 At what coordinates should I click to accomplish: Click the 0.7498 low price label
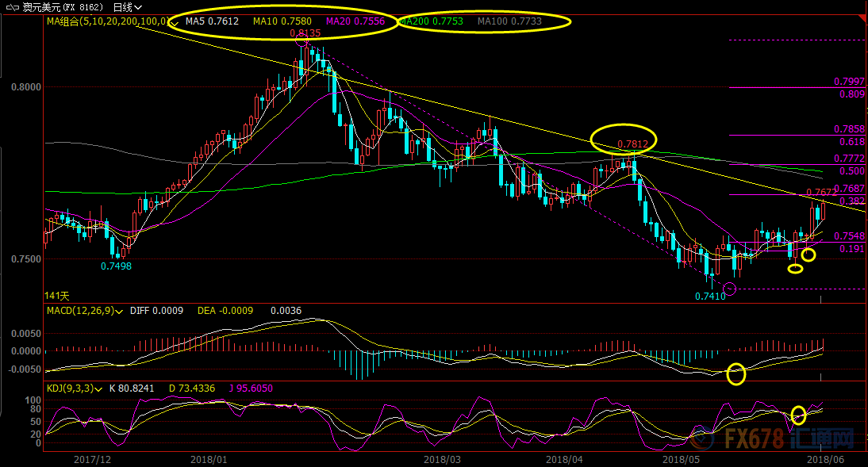point(116,266)
